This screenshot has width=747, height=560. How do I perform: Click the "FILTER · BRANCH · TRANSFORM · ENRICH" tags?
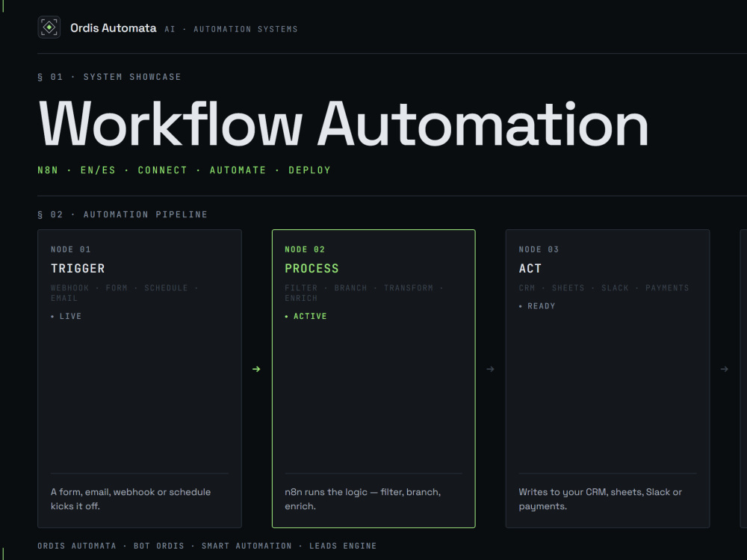tap(364, 293)
